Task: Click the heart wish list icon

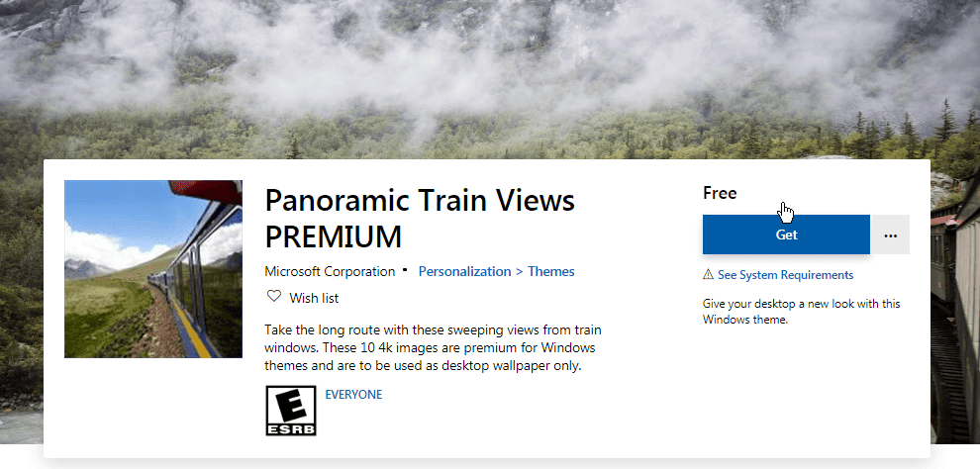Action: click(x=274, y=297)
